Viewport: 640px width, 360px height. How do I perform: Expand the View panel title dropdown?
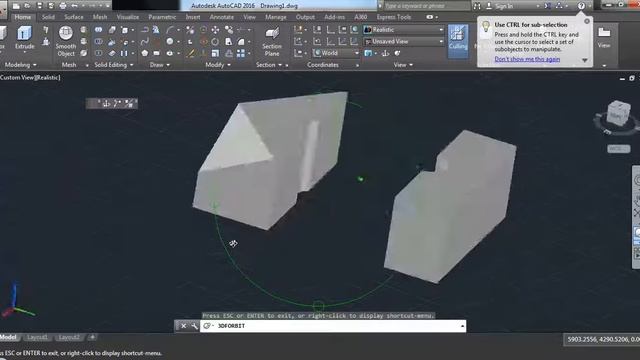tap(403, 65)
